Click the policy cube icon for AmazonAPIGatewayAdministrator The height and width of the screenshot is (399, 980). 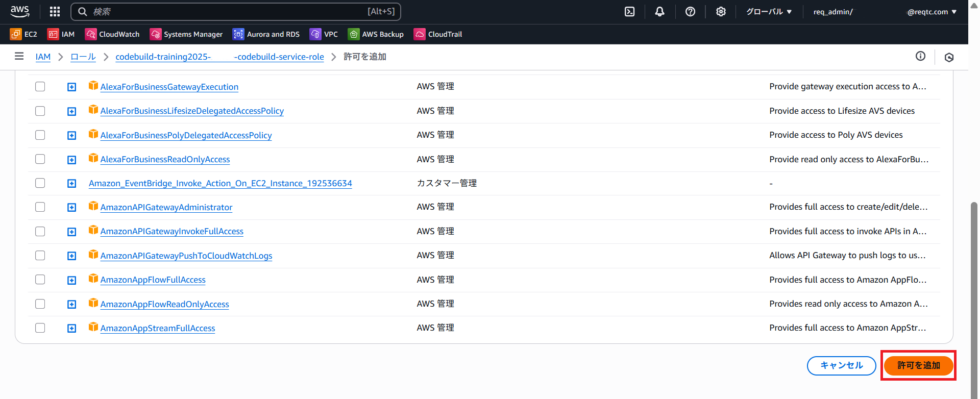pos(93,206)
